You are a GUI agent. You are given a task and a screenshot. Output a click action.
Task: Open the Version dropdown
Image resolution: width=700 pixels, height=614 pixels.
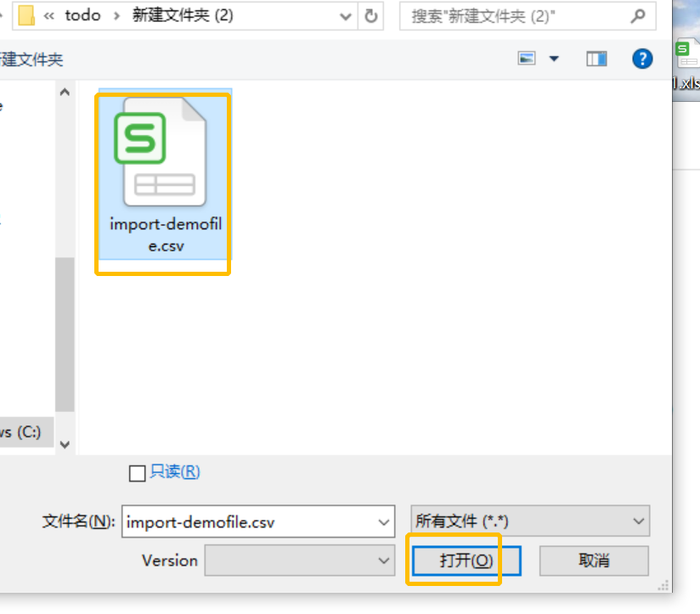click(x=300, y=560)
